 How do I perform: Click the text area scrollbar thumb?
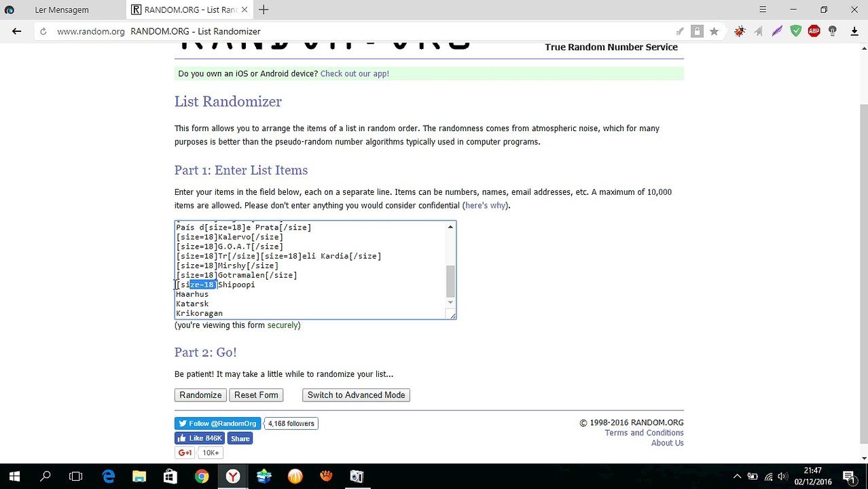[450, 281]
